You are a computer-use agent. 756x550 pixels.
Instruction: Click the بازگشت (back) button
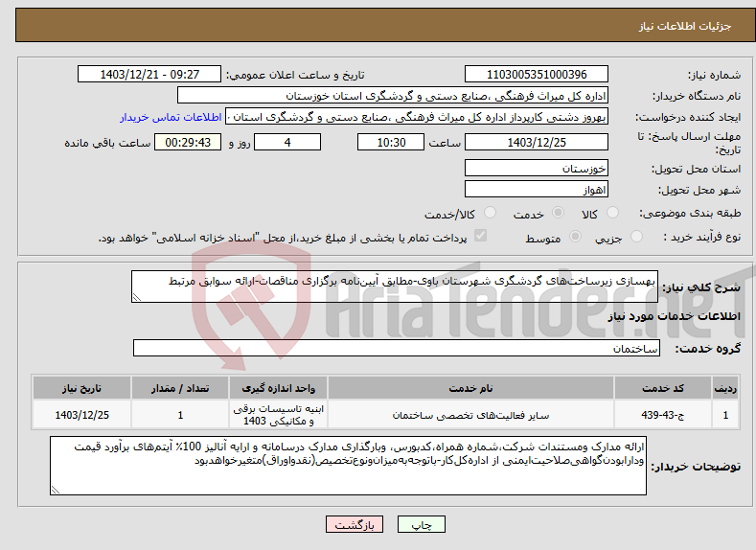(355, 524)
